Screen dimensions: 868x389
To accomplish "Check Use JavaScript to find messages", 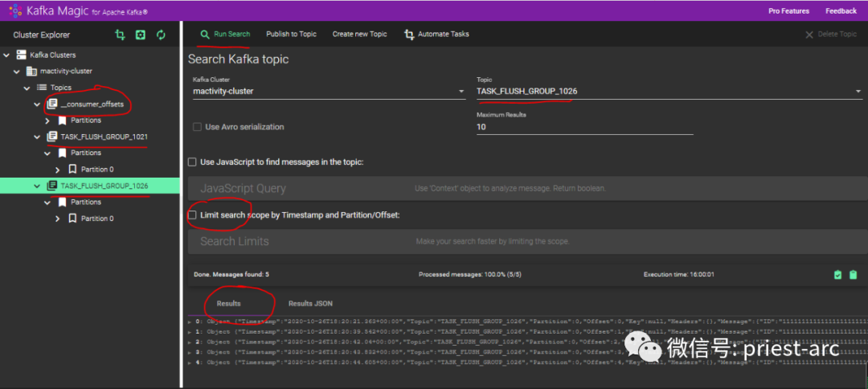I will pos(192,162).
